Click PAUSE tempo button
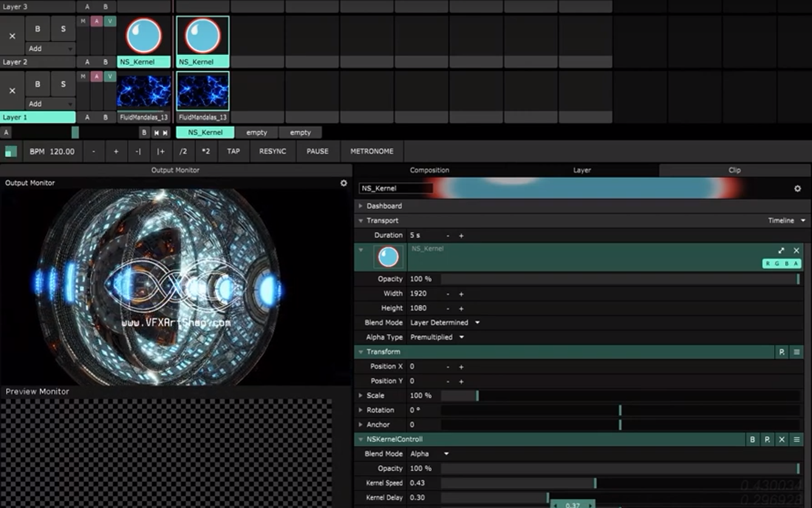 (318, 152)
